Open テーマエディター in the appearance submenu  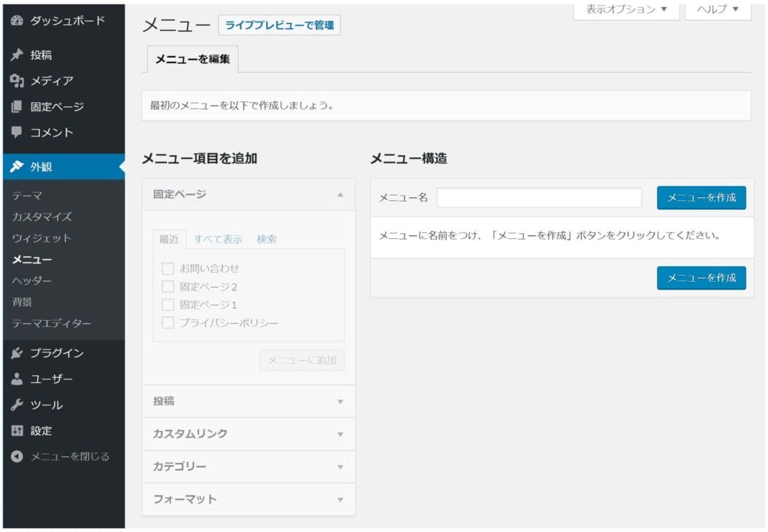pos(52,324)
